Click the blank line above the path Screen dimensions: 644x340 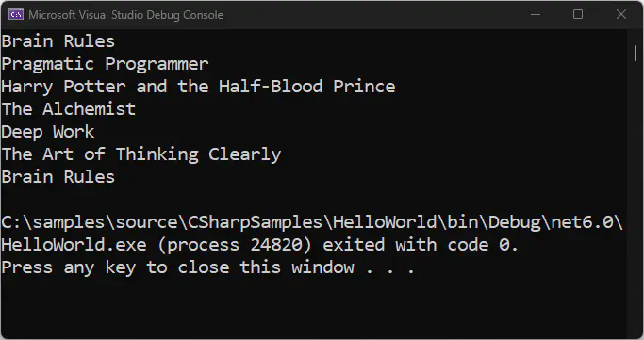point(316,200)
